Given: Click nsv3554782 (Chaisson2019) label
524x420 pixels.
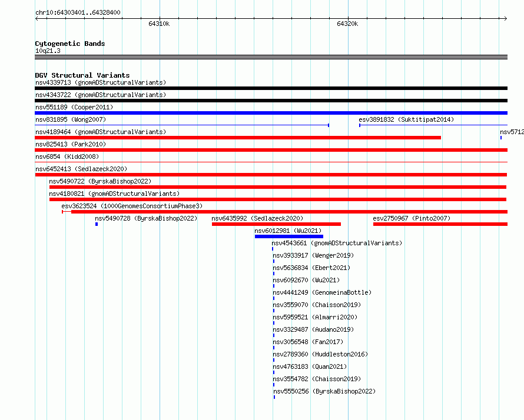Looking at the screenshot, I should [317, 379].
